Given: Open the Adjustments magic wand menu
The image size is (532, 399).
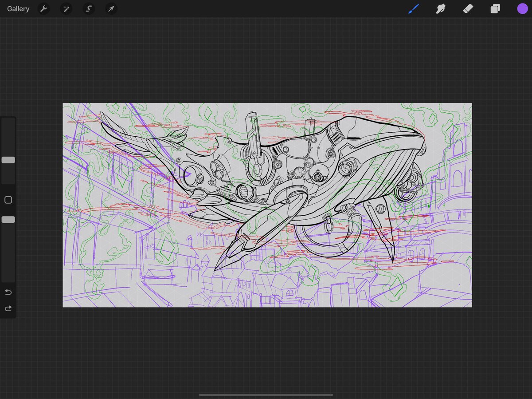Looking at the screenshot, I should (66, 8).
